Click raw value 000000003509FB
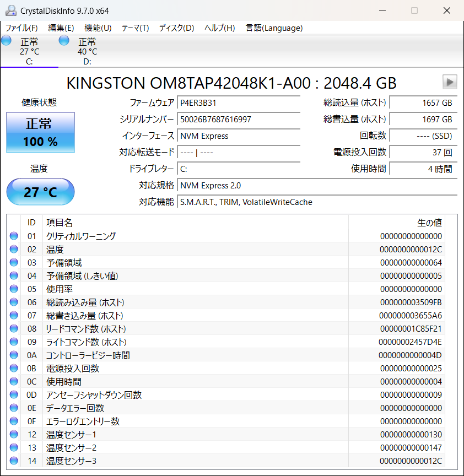The height and width of the screenshot is (476, 464). (411, 302)
